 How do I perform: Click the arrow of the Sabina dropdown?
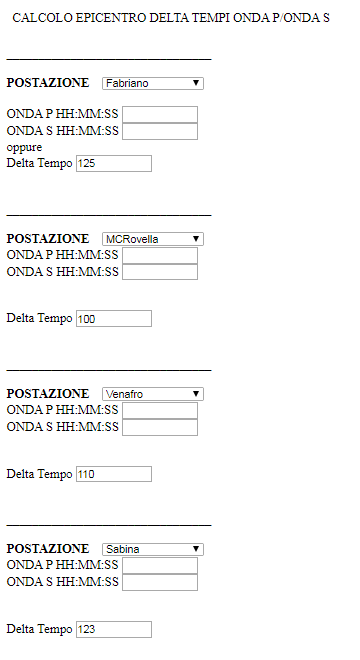coord(196,549)
